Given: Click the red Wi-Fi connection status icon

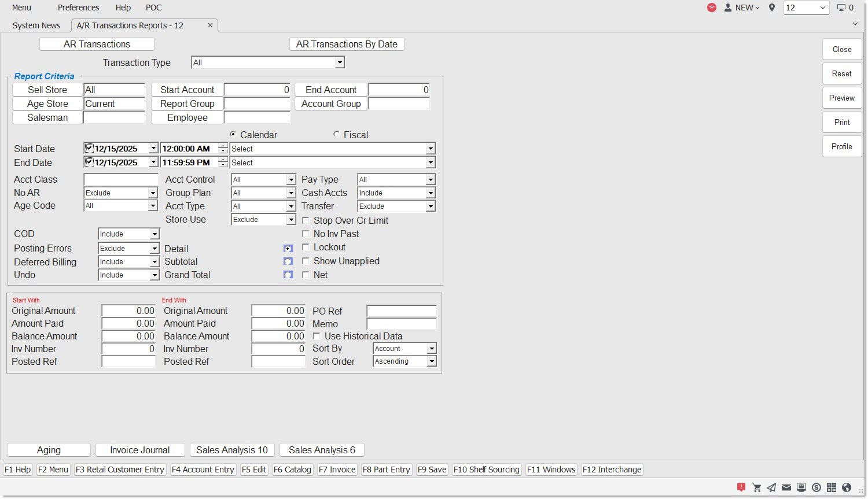Looking at the screenshot, I should (712, 8).
